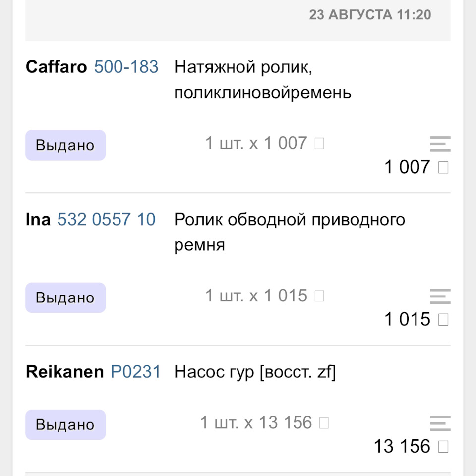This screenshot has height=476, width=476.
Task: Click the quantity line 1 шт. x 1 015
Action: 264,296
